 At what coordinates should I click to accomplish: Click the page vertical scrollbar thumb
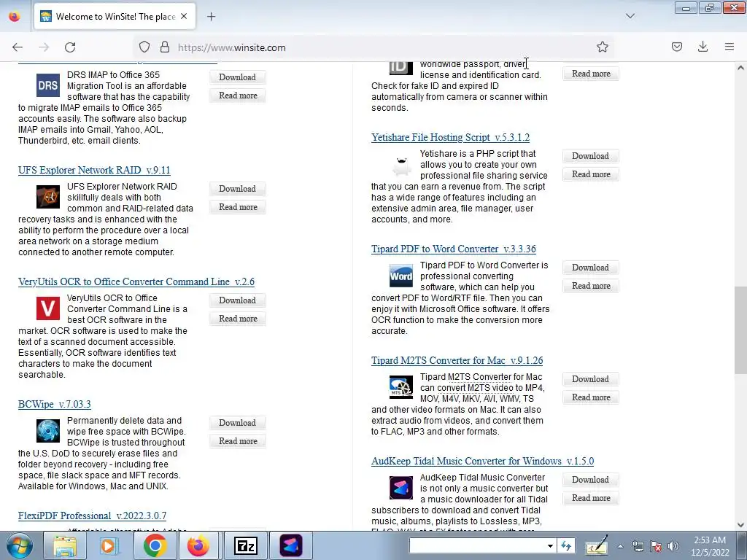click(x=740, y=330)
